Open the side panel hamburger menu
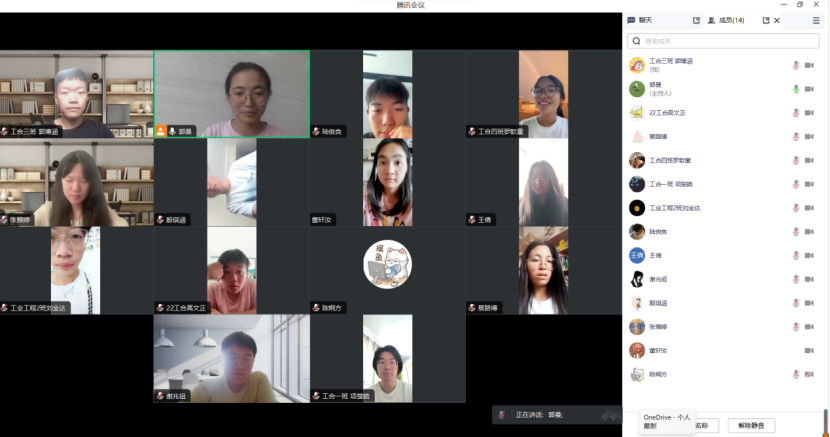The image size is (830, 437). 816,20
